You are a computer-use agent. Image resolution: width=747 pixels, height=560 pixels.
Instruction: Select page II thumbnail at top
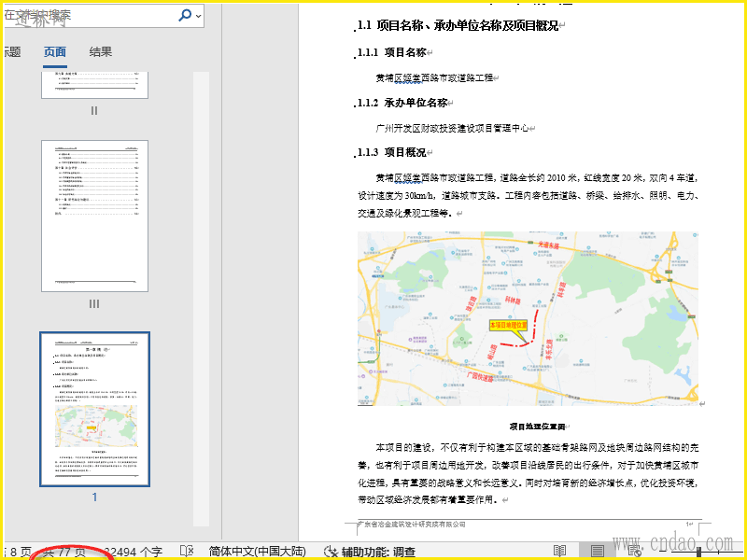94,84
